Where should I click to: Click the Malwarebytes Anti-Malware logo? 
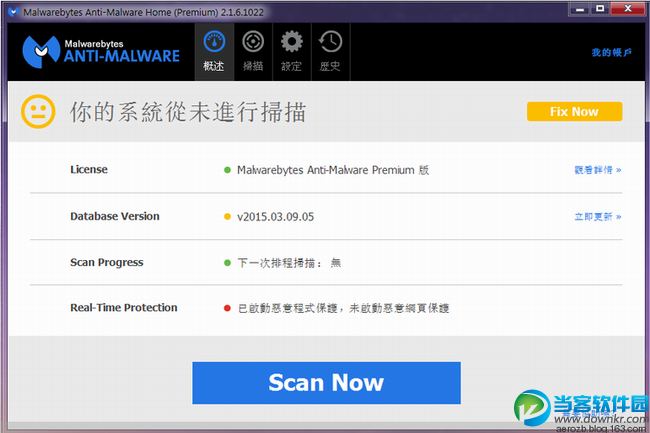[101, 51]
